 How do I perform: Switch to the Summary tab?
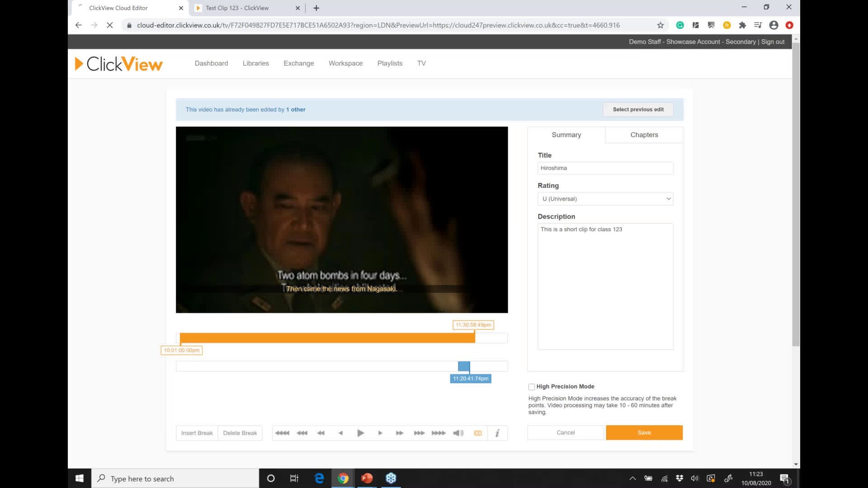coord(566,135)
